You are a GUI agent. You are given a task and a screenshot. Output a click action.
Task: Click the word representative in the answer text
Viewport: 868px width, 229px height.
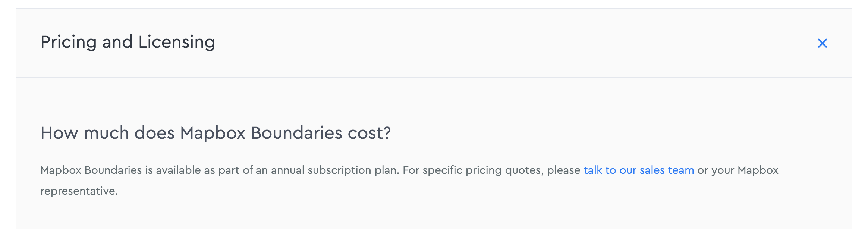click(79, 191)
